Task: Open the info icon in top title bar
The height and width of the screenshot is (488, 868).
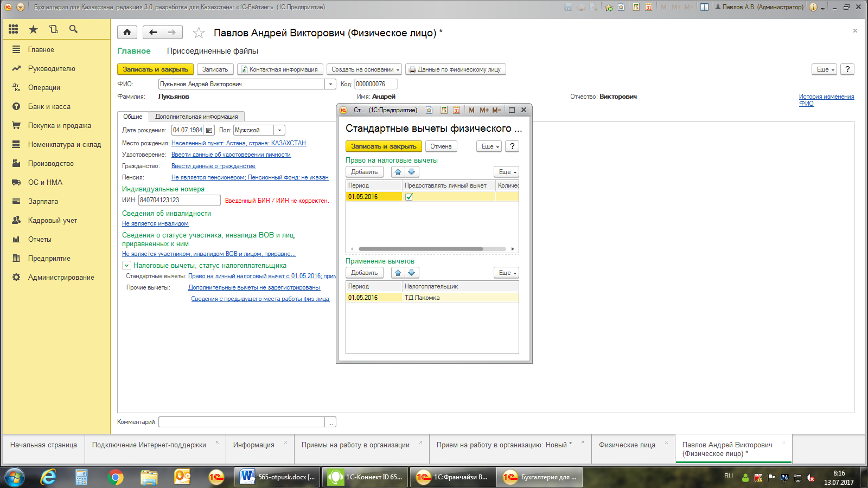Action: click(813, 7)
